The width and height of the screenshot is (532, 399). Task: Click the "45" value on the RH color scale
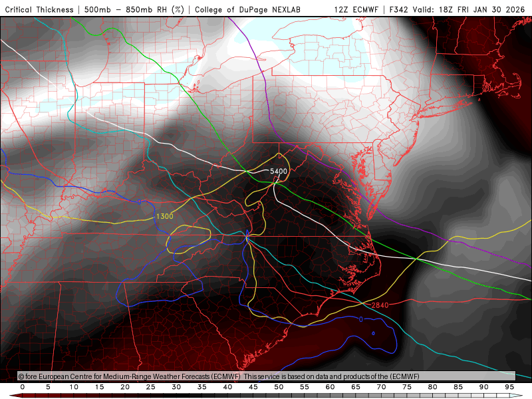253,387
